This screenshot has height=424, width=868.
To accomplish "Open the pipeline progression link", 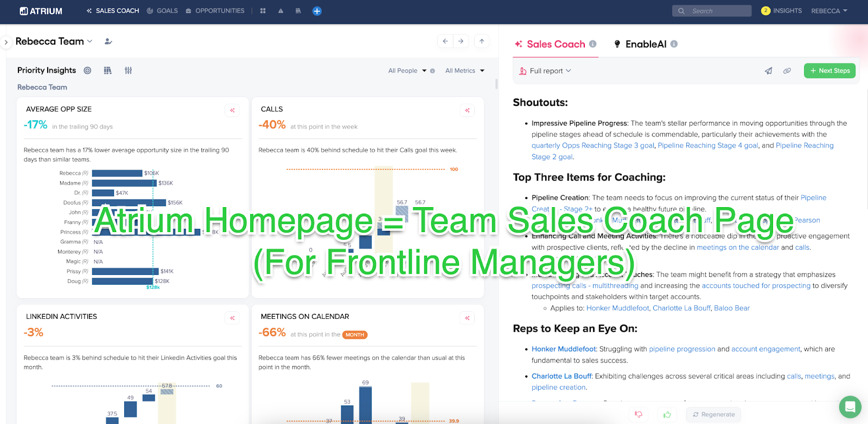I will pos(682,349).
